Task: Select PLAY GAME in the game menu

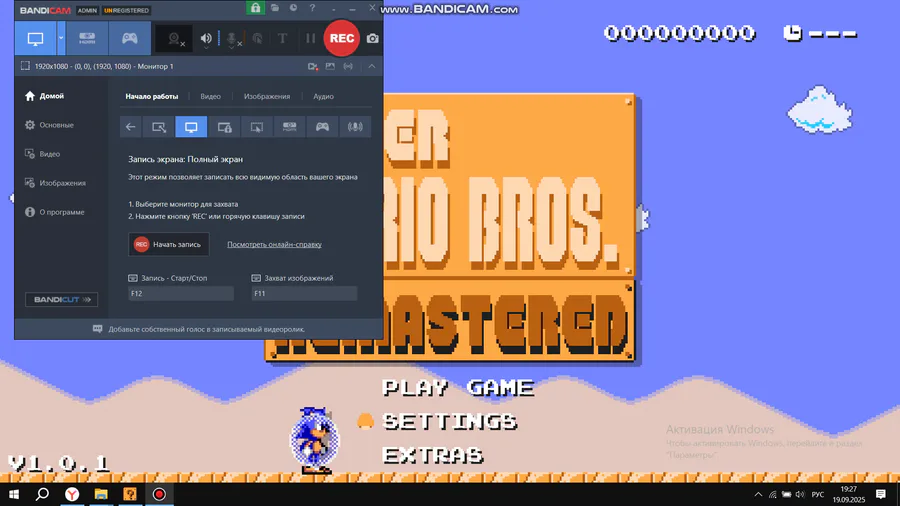Action: [458, 388]
